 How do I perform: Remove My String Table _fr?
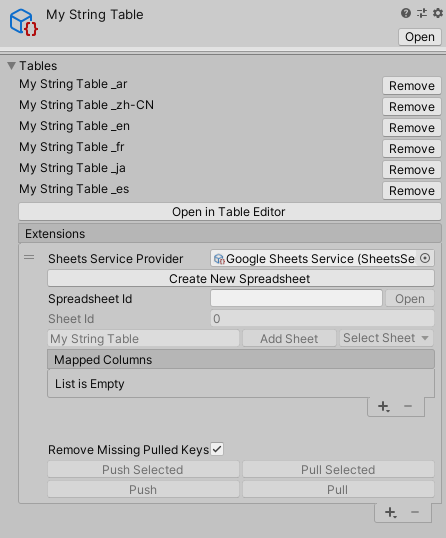412,149
